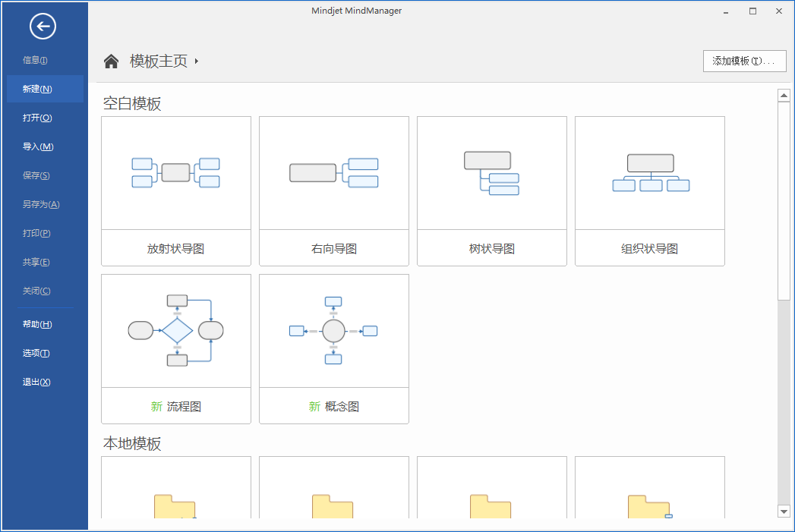Pick the 概念图 concept map template image
795x532 pixels.
tap(333, 330)
